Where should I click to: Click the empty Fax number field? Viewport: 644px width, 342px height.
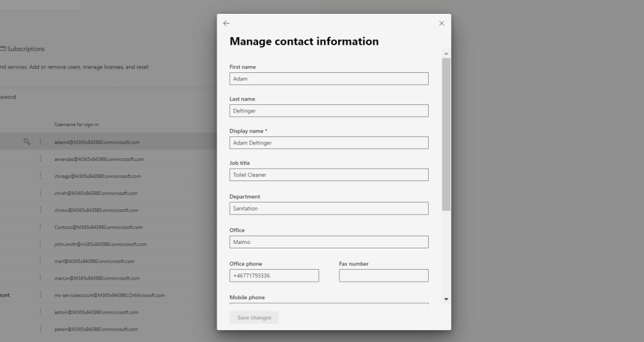point(383,275)
